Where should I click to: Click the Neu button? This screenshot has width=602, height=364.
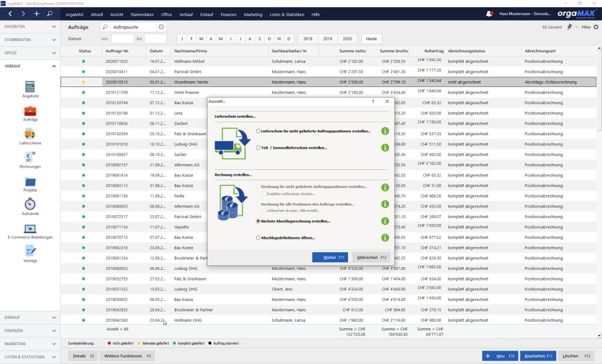coord(500,356)
